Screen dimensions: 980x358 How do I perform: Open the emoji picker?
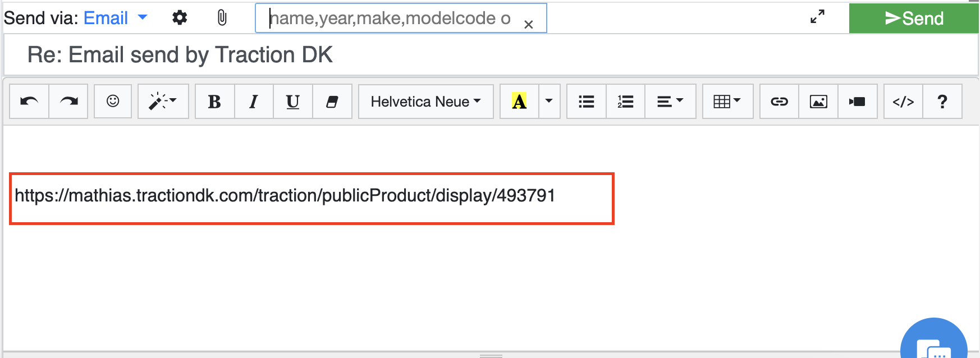[113, 102]
